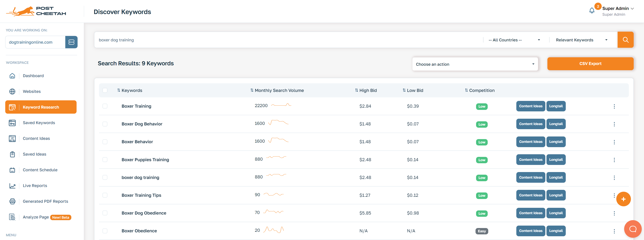Toggle the select-all keywords header checkbox
The image size is (644, 240).
[x=105, y=90]
